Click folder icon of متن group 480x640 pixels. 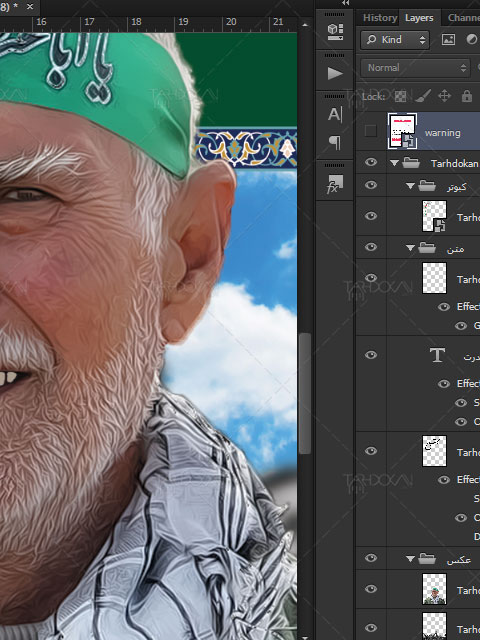[427, 248]
